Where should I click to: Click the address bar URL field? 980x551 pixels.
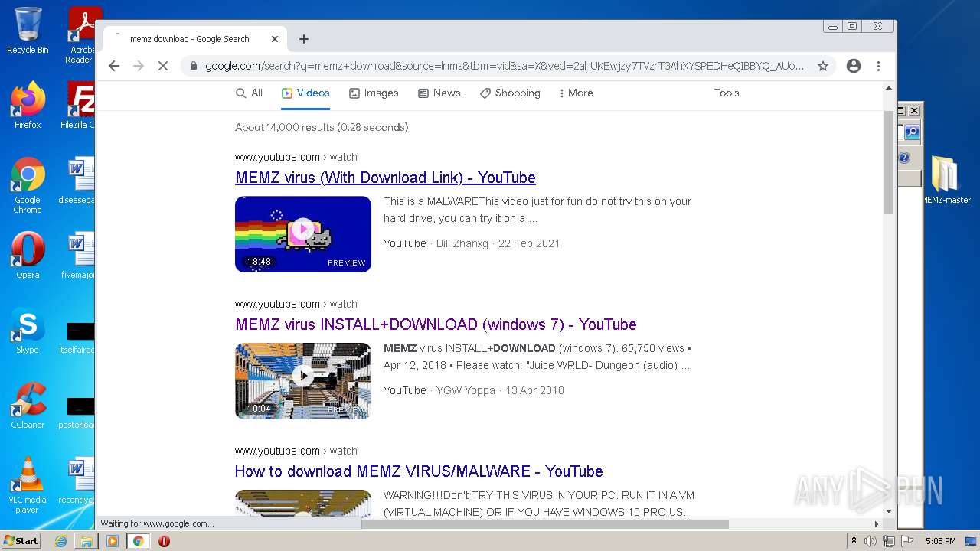(504, 66)
